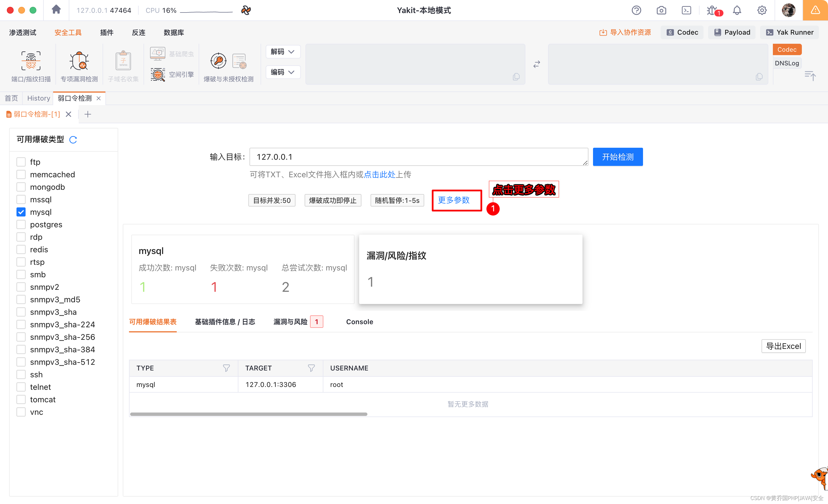Go to the home icon in title bar
Viewport: 828px width, 504px height.
(x=56, y=10)
